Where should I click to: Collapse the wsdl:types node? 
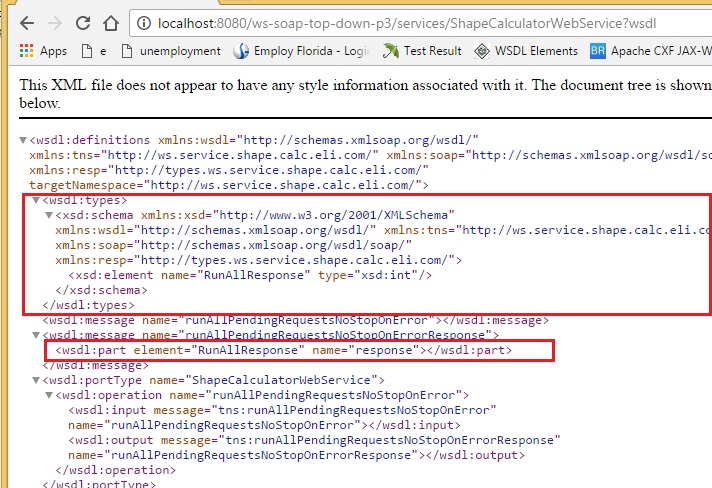[x=36, y=200]
